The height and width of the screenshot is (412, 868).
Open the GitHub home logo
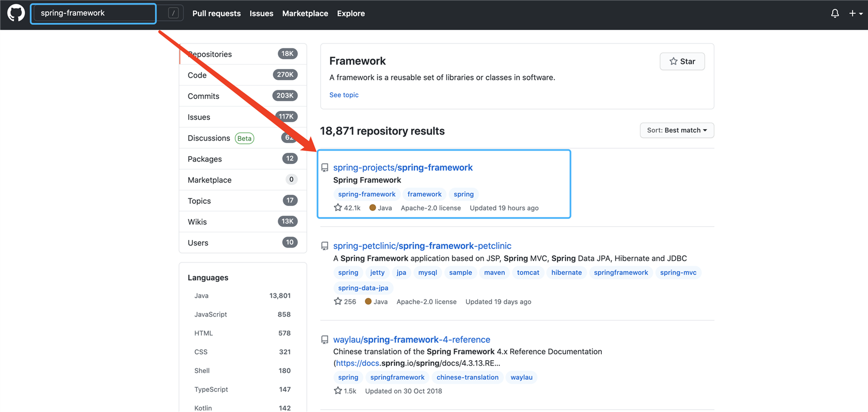16,13
